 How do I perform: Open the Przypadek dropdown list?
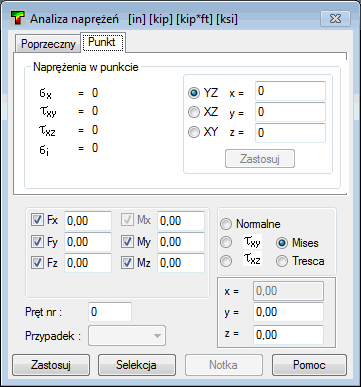pyautogui.click(x=127, y=336)
